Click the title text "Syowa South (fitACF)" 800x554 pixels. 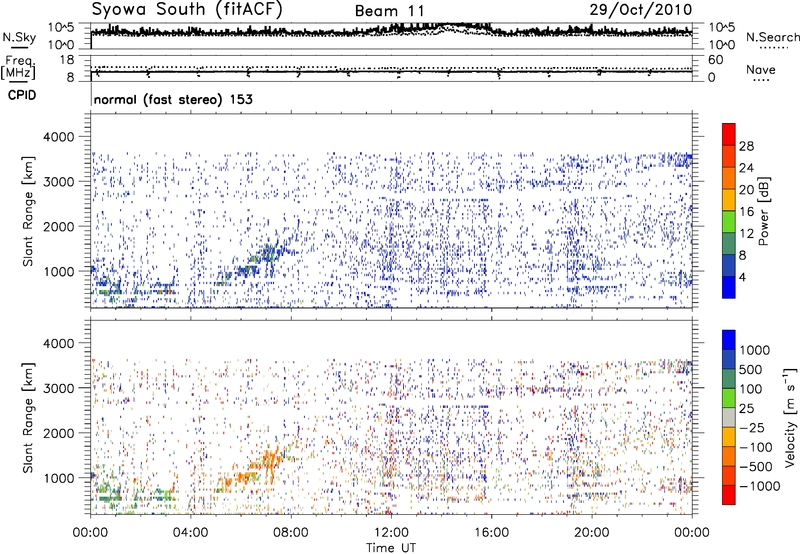(x=187, y=9)
